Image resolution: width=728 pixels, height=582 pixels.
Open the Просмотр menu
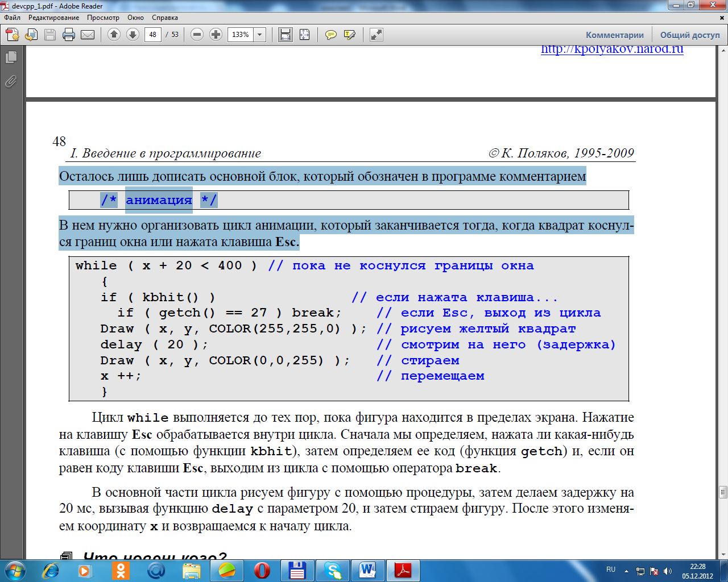pos(104,18)
